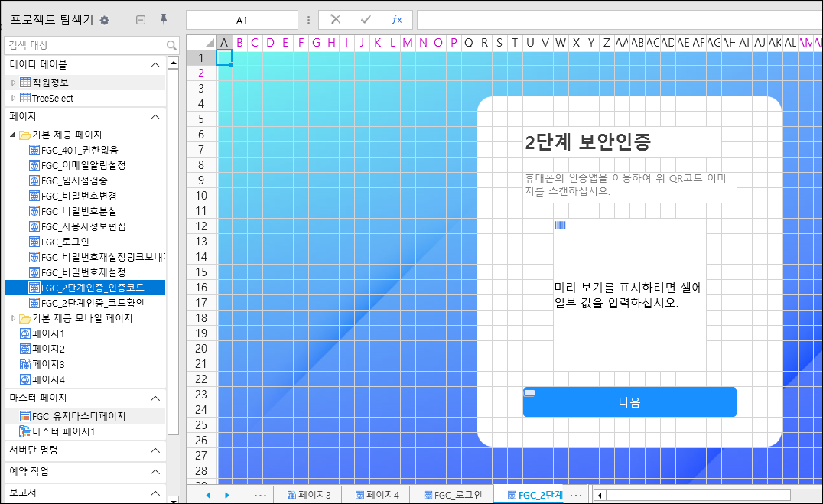
Task: Click the formula bar options dots
Action: 308,20
